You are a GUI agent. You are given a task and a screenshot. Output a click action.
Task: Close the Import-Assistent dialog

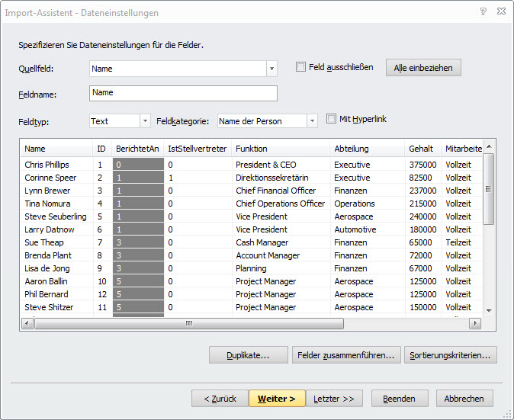click(x=501, y=11)
